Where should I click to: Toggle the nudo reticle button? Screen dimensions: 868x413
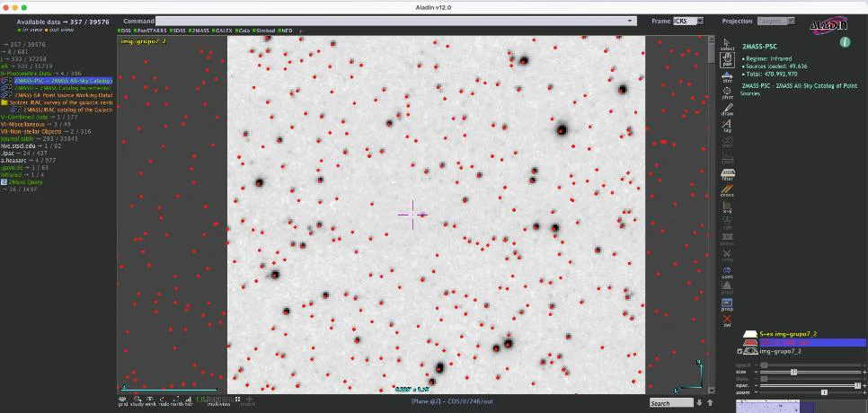[164, 400]
